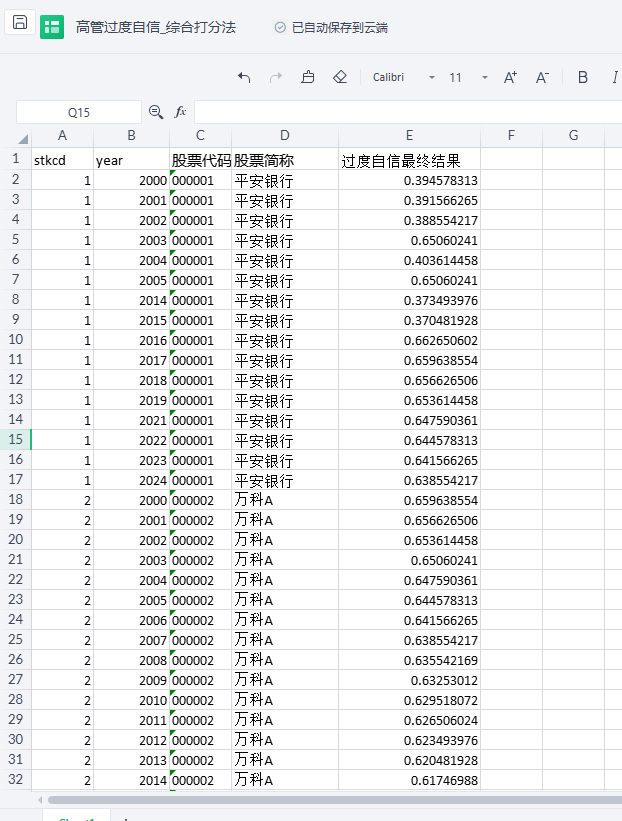Undo the last action

[x=244, y=77]
